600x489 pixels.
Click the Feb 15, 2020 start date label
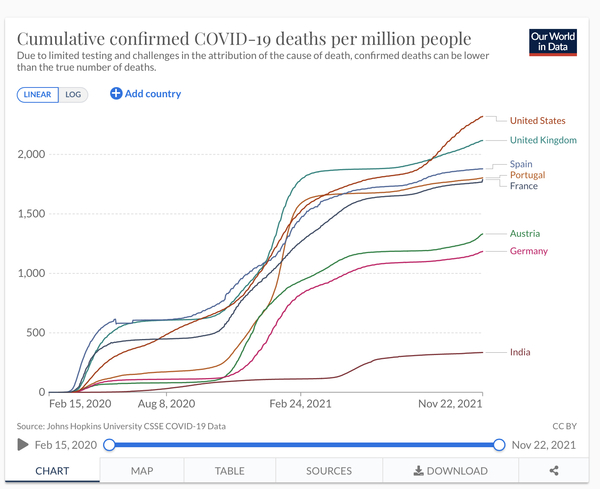[65, 445]
